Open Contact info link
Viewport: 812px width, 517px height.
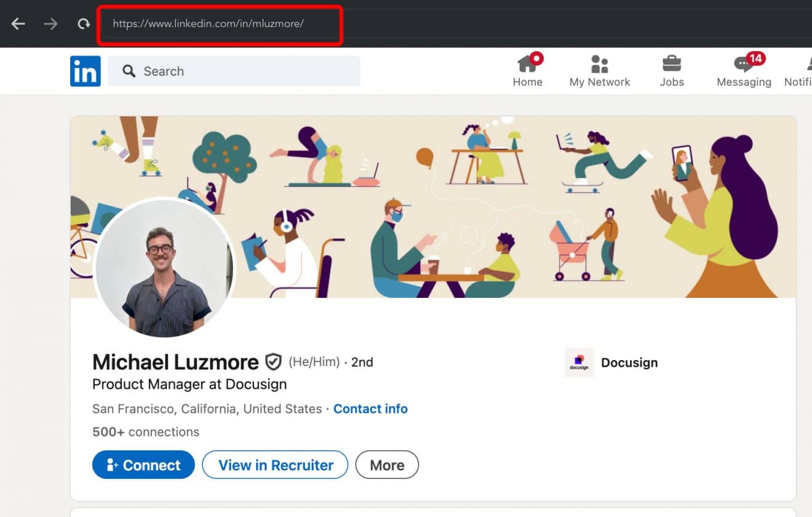(x=370, y=409)
